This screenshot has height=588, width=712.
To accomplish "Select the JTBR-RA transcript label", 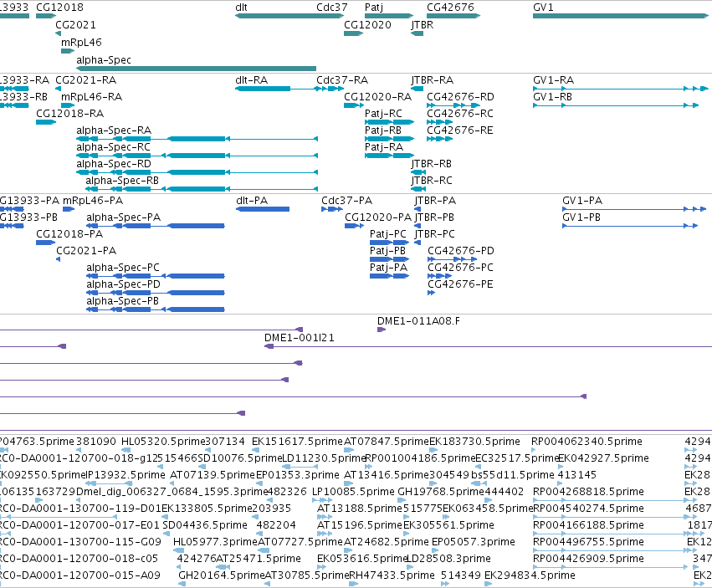I will tap(433, 80).
